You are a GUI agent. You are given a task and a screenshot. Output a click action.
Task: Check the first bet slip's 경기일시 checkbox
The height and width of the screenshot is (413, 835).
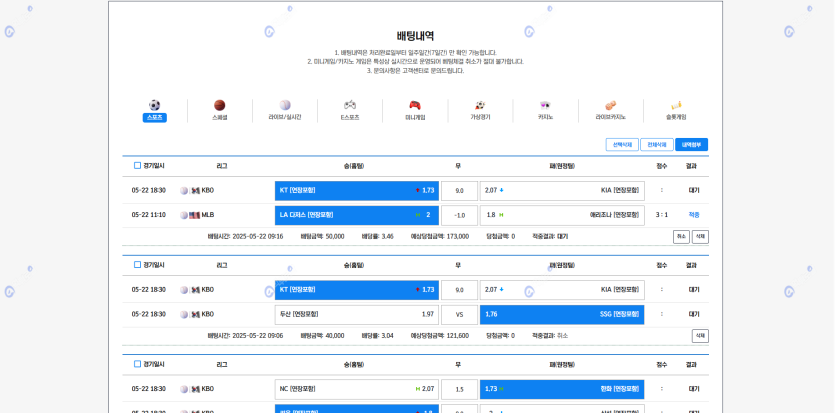(138, 166)
